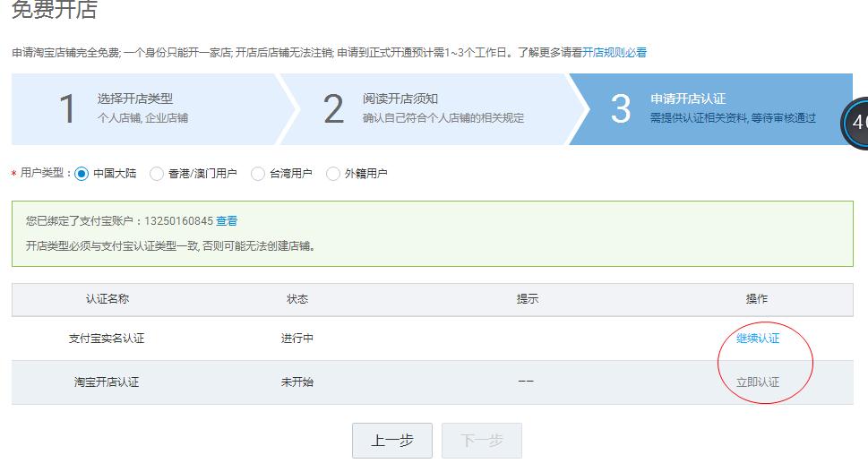Click 查看 next to the Alipay account

click(x=227, y=221)
